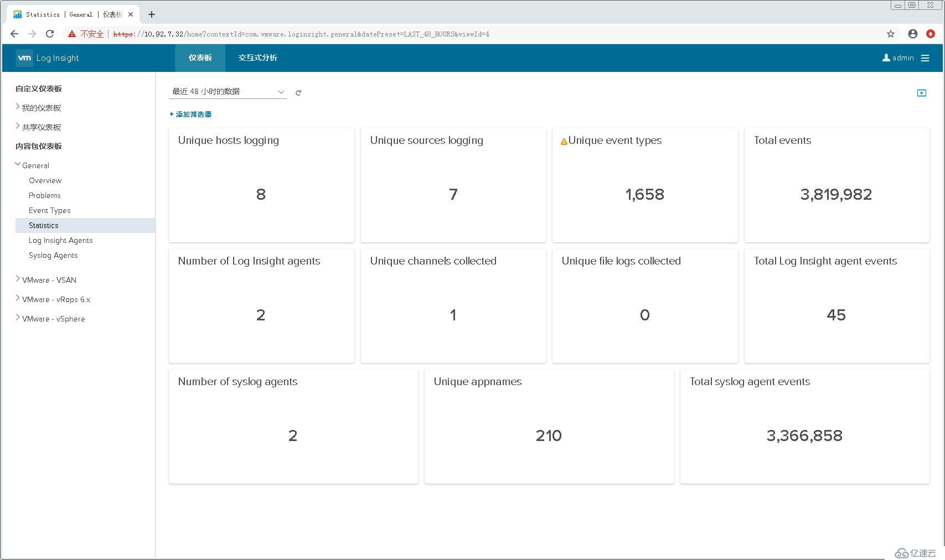Expand VMware - vRops 6.x dashboards

click(x=18, y=298)
